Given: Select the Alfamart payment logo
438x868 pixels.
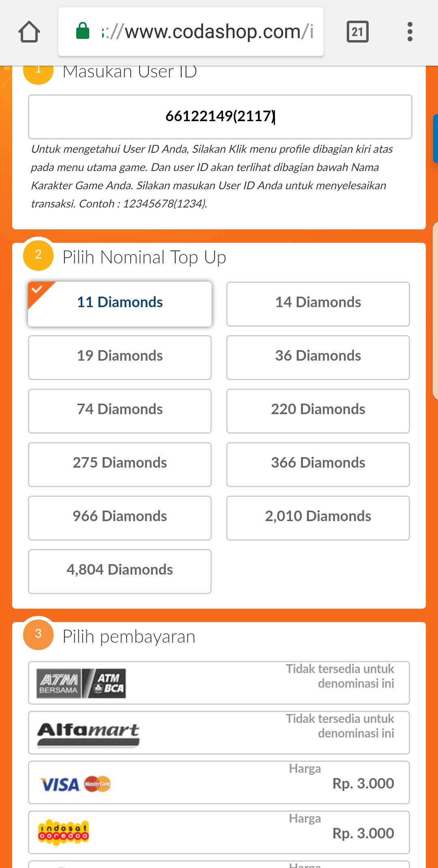Looking at the screenshot, I should [x=88, y=733].
